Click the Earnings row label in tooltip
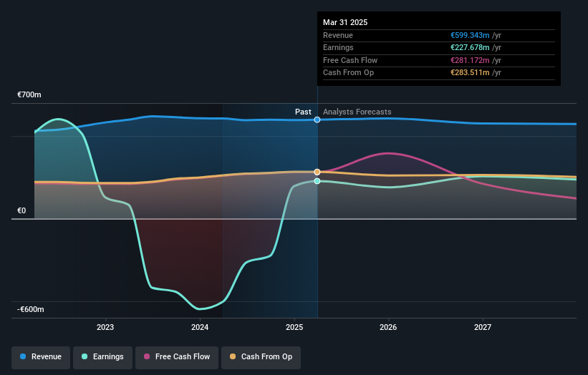Viewport: 588px width, 375px height. pyautogui.click(x=338, y=47)
